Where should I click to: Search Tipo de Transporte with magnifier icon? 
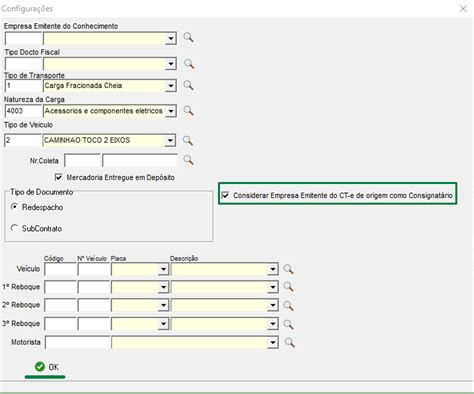(188, 85)
